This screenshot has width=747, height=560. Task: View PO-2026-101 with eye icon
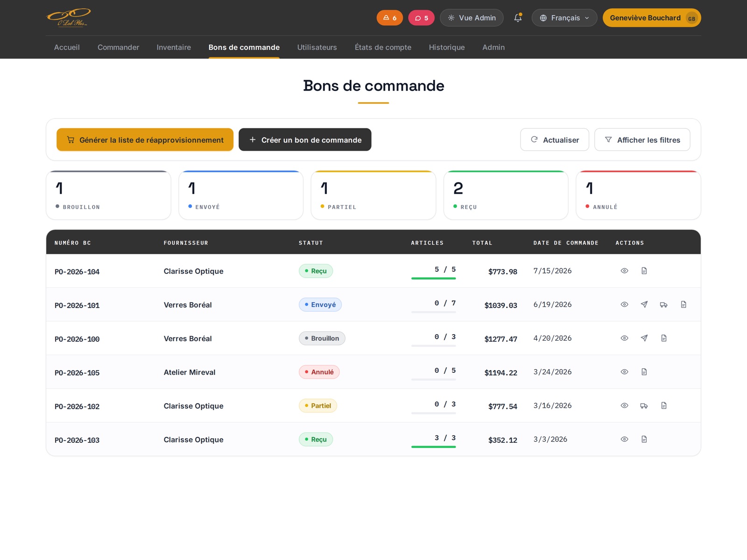pyautogui.click(x=624, y=305)
